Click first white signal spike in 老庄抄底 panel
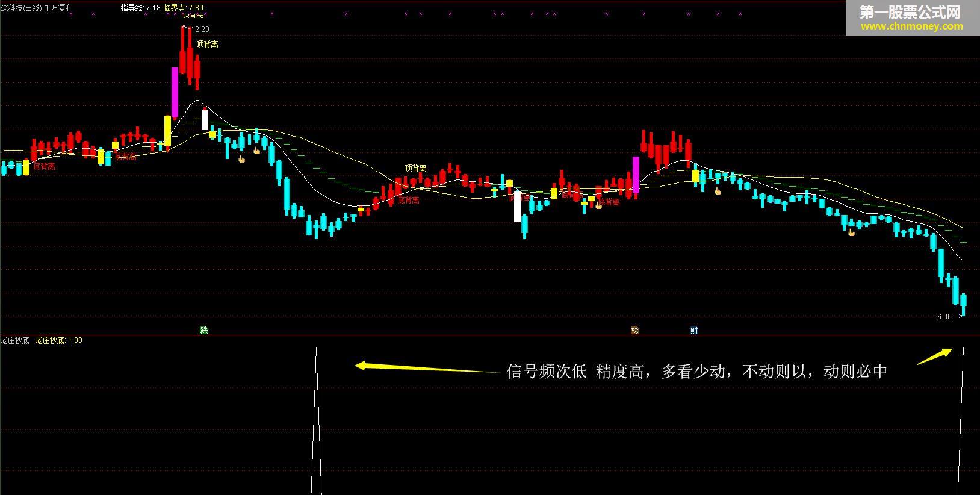 pos(316,420)
